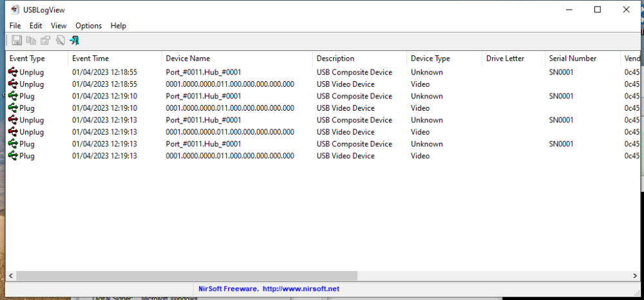
Task: Click the Find toolbar icon
Action: pos(60,41)
